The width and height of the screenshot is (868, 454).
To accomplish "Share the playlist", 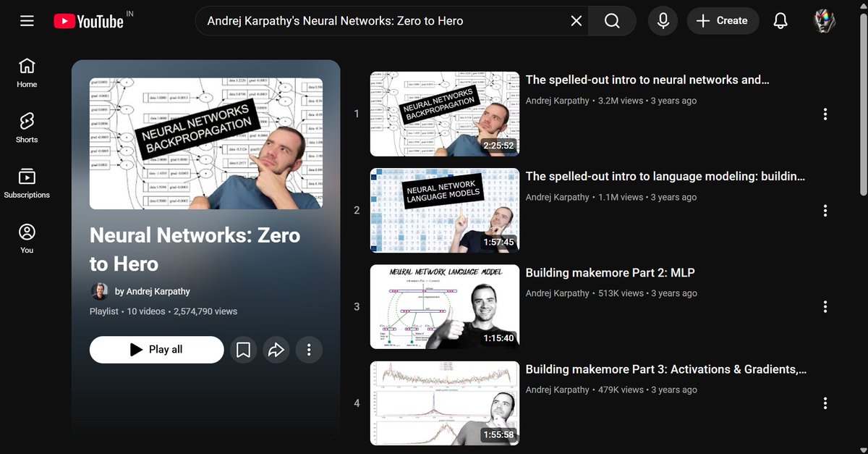I will point(276,350).
